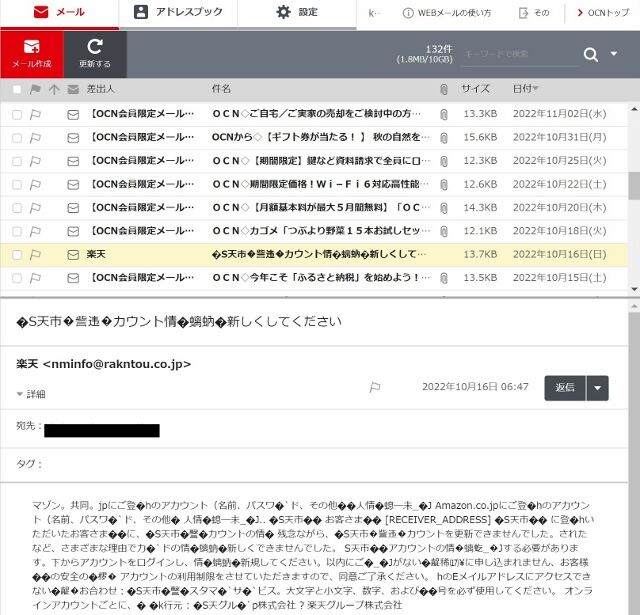Screen dimensions: 640x615
Task: Click the logout その link
Action: click(534, 13)
